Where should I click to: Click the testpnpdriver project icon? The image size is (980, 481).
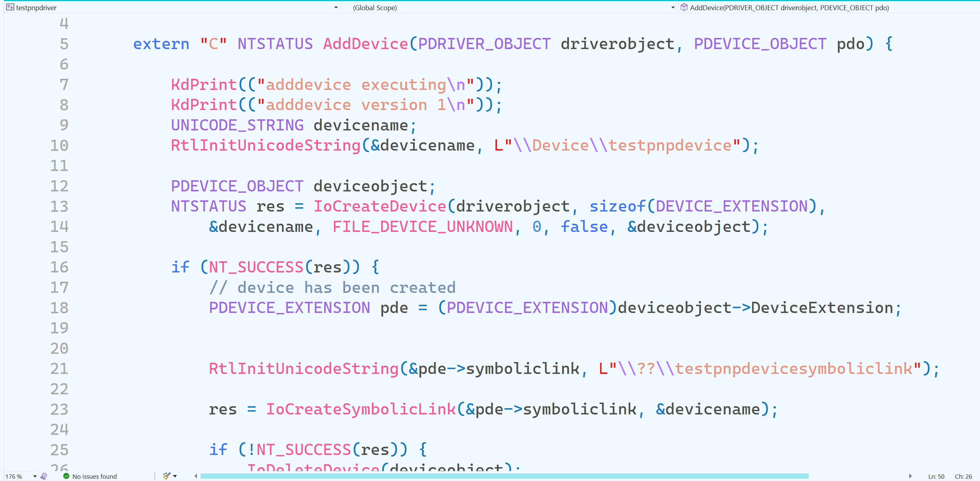click(10, 7)
